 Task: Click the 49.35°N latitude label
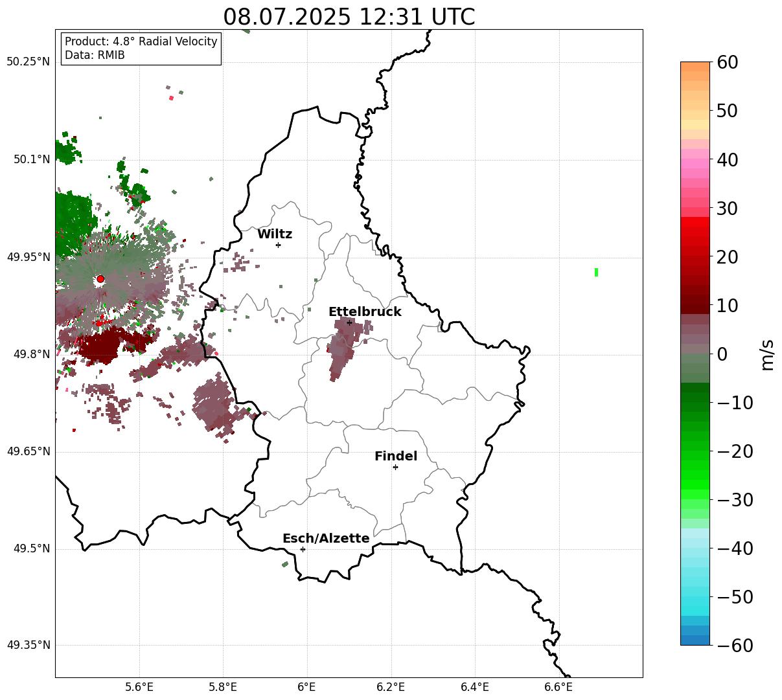[28, 645]
